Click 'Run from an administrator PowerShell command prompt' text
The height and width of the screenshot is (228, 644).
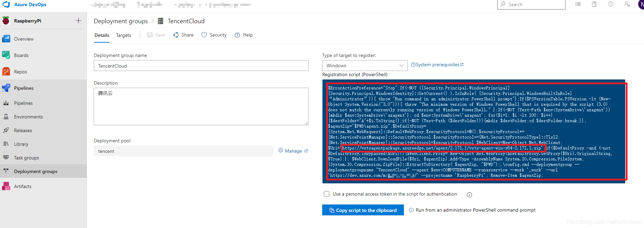(x=475, y=210)
